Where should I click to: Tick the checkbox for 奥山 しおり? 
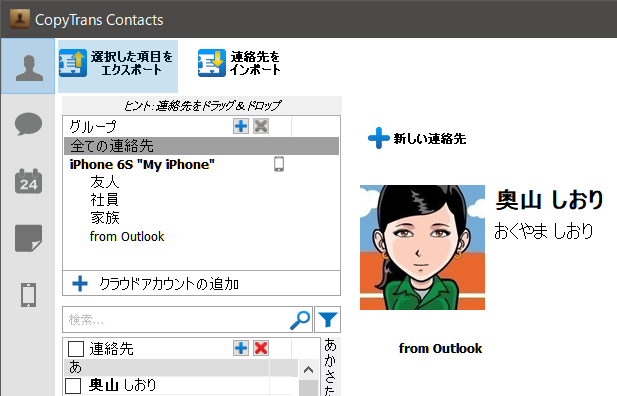[x=73, y=386]
